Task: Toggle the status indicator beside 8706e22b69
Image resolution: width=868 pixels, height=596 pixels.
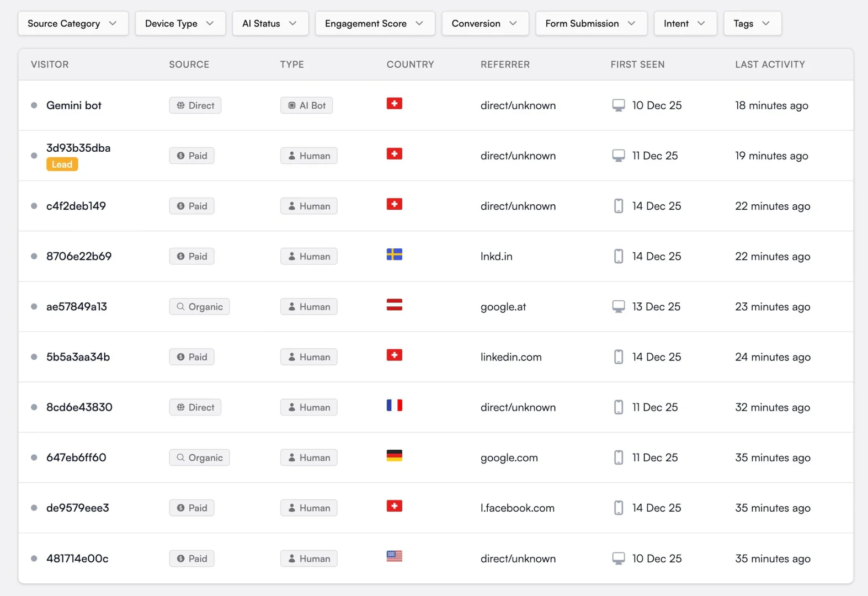Action: click(34, 256)
